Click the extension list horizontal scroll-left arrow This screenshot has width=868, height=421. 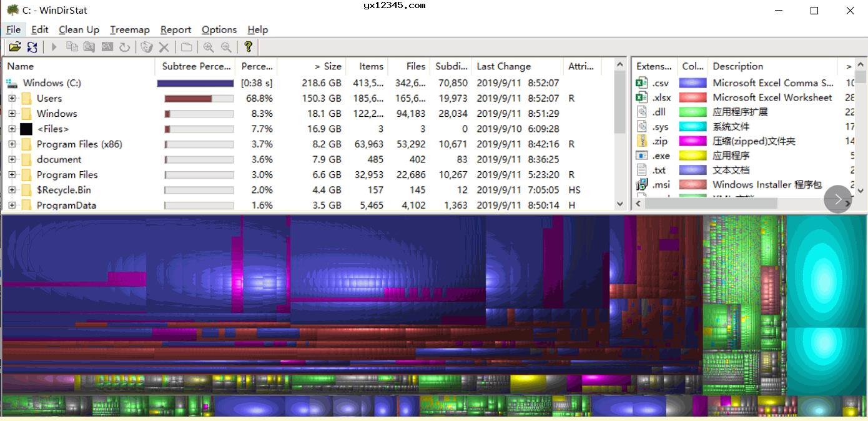click(x=639, y=204)
